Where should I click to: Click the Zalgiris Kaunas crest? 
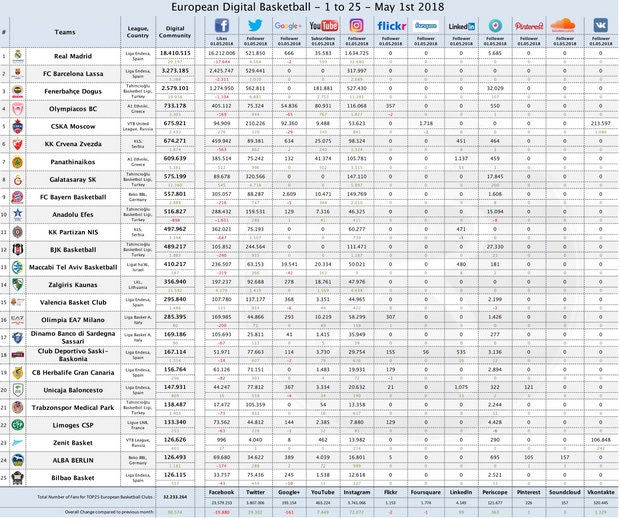18,285
